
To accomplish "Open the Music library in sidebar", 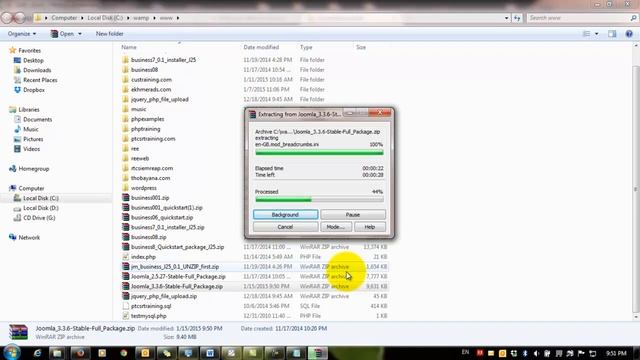I will pyautogui.click(x=31, y=129).
